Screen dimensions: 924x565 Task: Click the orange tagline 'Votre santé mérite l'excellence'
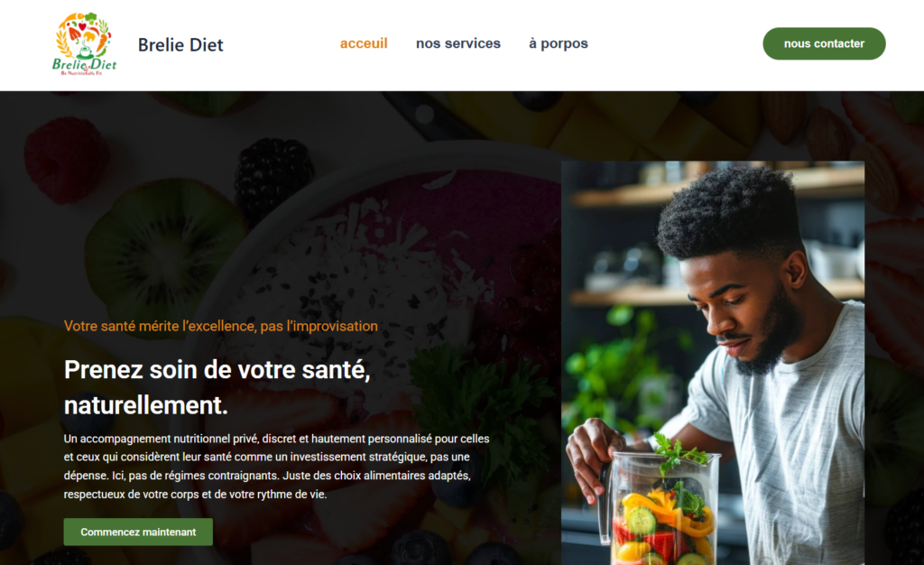[x=220, y=326]
